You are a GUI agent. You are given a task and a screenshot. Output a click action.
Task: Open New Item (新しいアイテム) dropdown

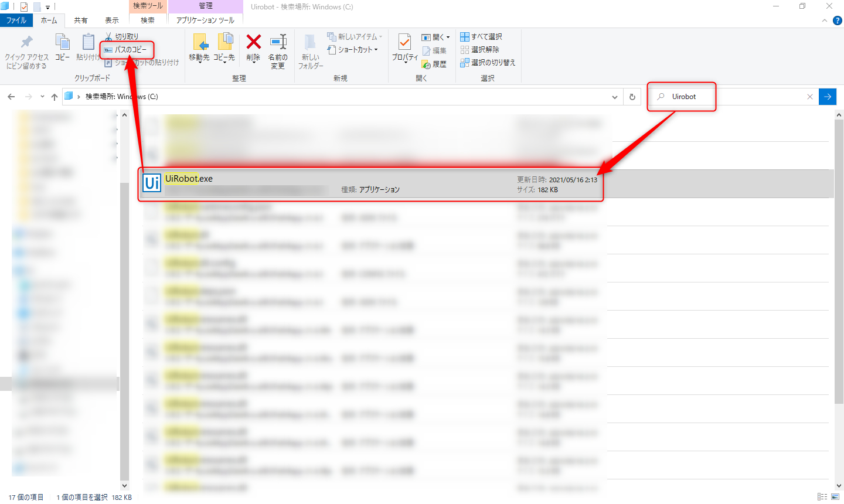[355, 36]
